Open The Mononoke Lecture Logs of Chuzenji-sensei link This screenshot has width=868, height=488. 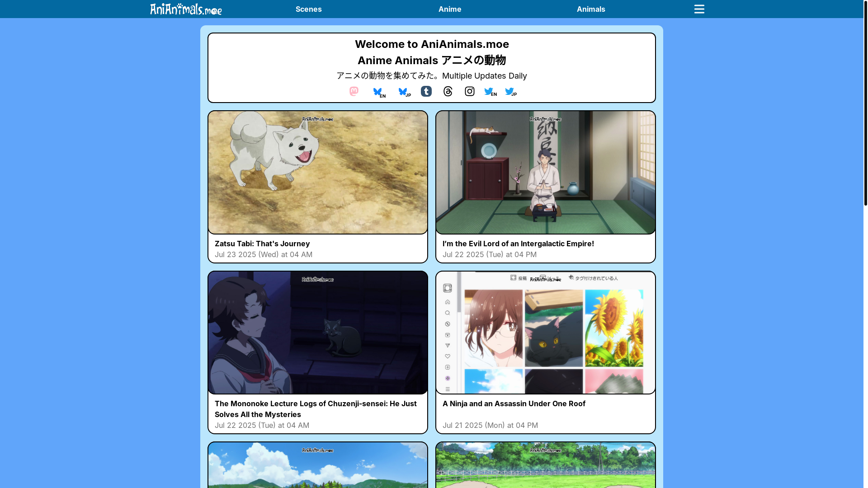pos(316,409)
